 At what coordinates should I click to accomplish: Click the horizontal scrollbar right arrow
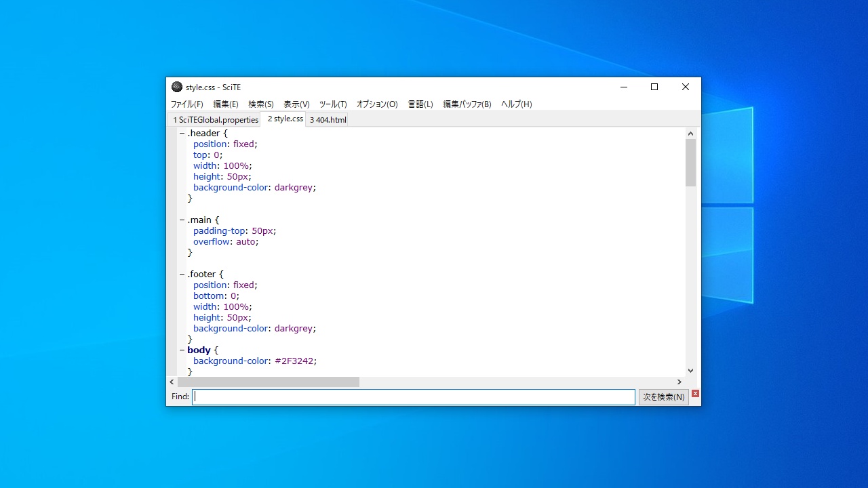pos(679,382)
